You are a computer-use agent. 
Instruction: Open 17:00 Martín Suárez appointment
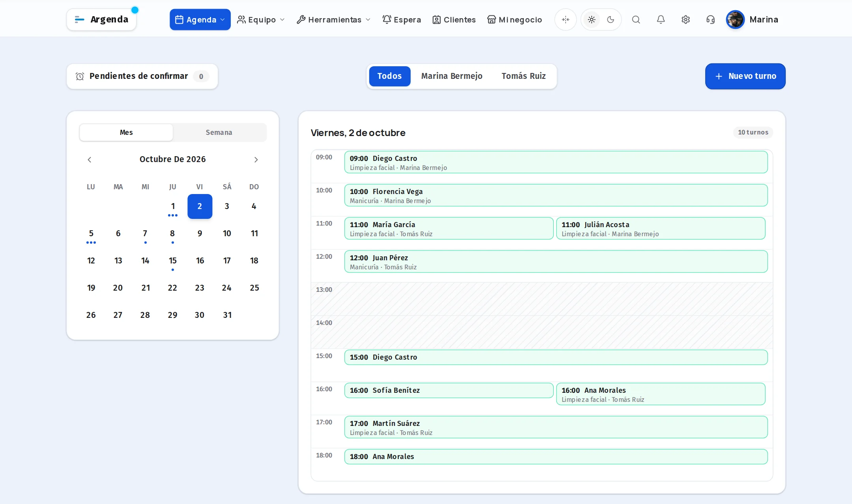(556, 427)
